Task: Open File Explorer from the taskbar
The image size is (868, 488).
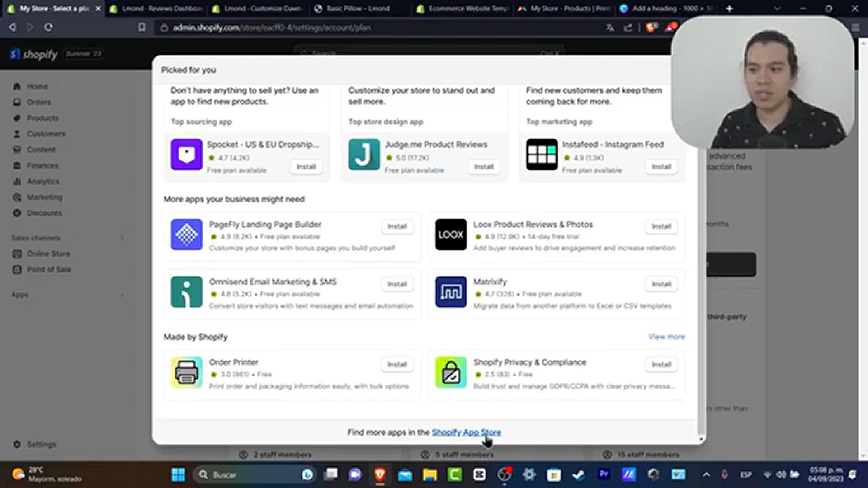Action: pyautogui.click(x=430, y=474)
